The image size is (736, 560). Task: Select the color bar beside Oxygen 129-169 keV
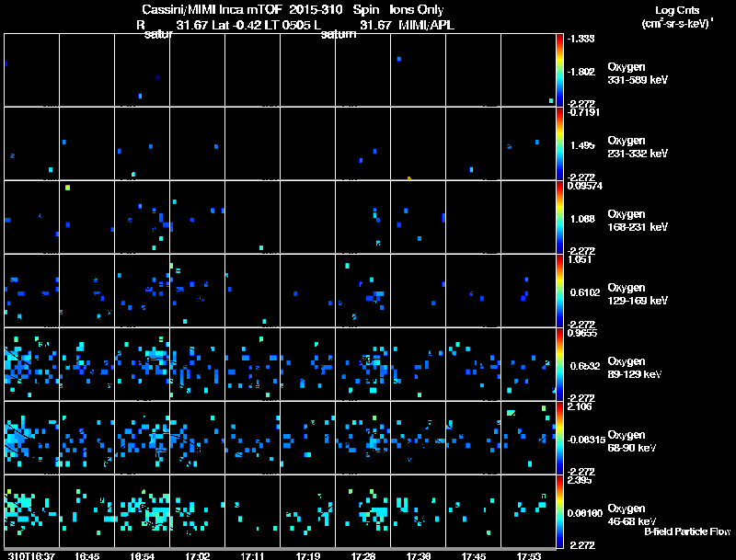click(559, 291)
